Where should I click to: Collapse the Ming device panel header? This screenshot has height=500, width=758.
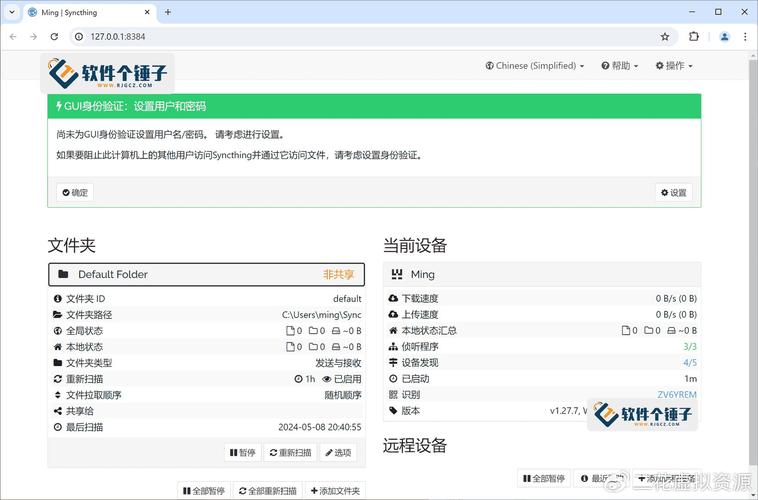(541, 274)
